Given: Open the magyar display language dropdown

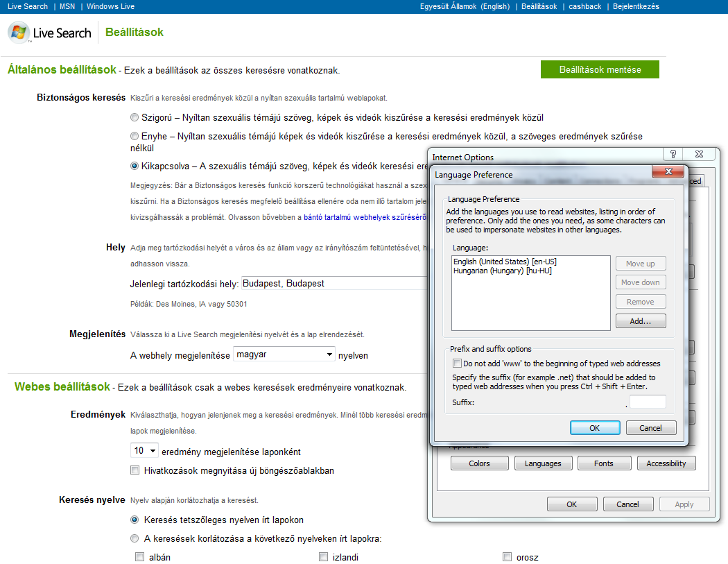Looking at the screenshot, I should 284,354.
